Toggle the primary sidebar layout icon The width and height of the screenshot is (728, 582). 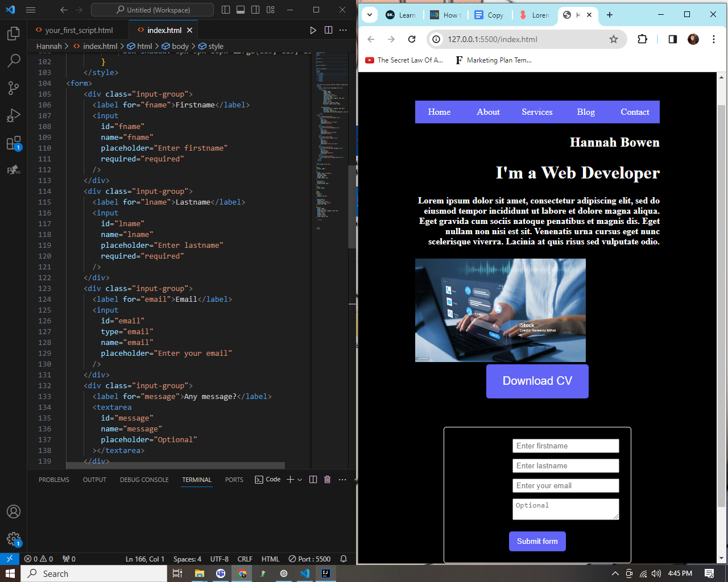226,10
